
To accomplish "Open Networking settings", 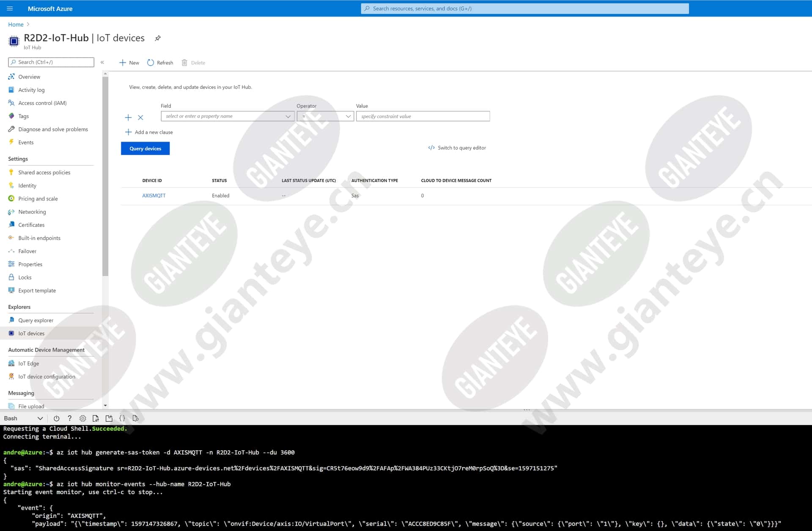I will pyautogui.click(x=32, y=212).
